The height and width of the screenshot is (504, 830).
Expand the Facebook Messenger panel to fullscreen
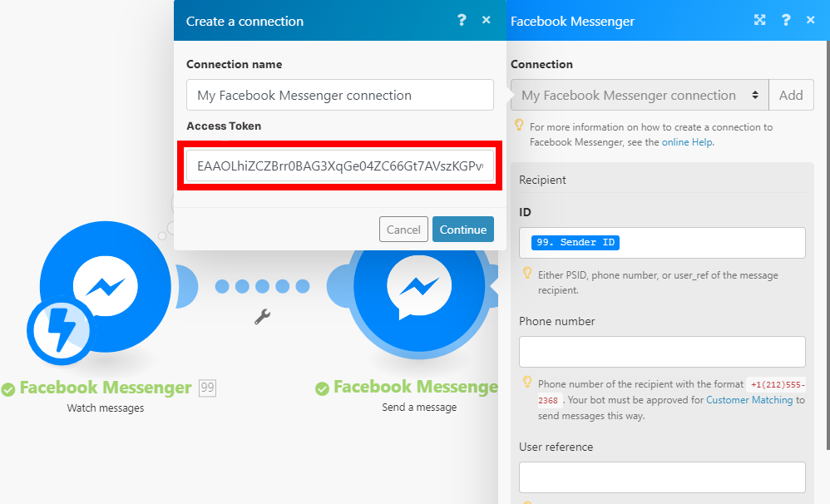(759, 21)
